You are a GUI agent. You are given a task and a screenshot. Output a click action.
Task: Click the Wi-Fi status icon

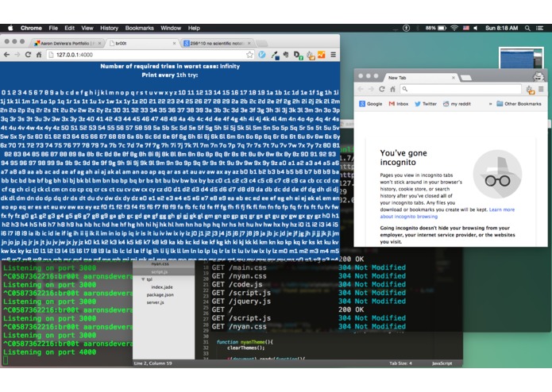point(454,28)
